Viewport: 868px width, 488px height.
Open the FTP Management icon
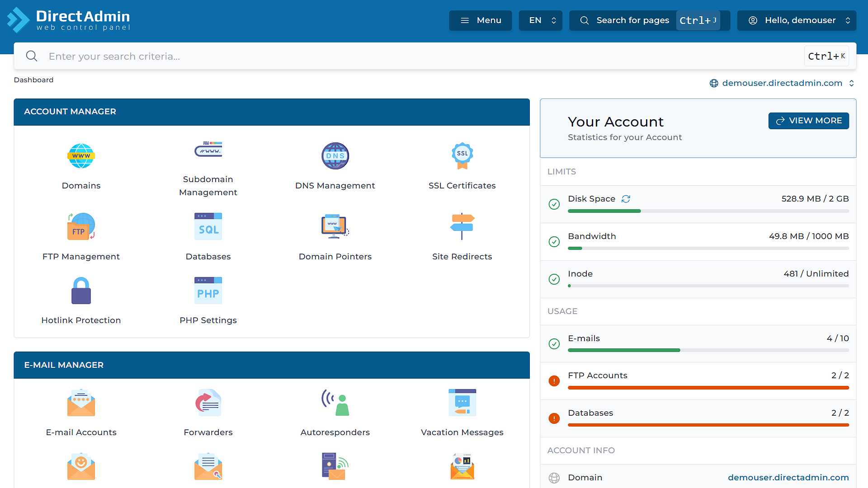[x=81, y=226]
